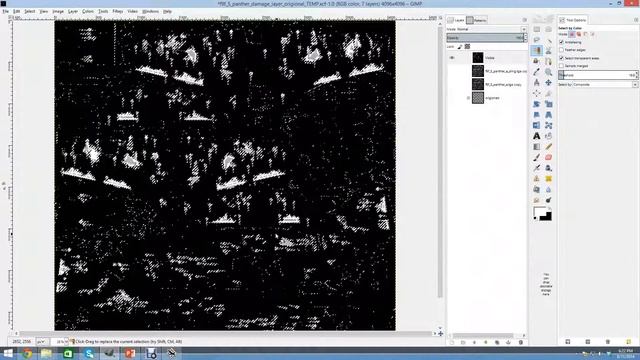
Task: Click new layer button at Layers panel bottom
Action: [451, 342]
